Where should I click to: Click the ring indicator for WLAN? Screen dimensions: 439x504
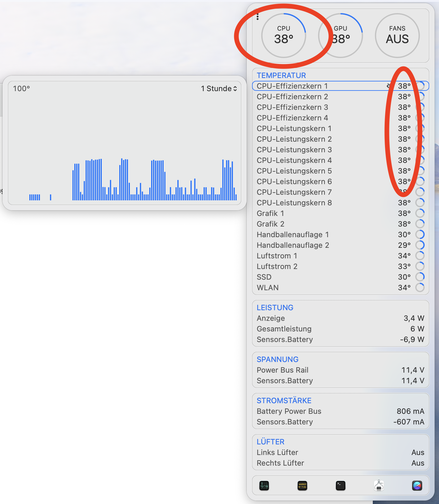click(x=420, y=287)
